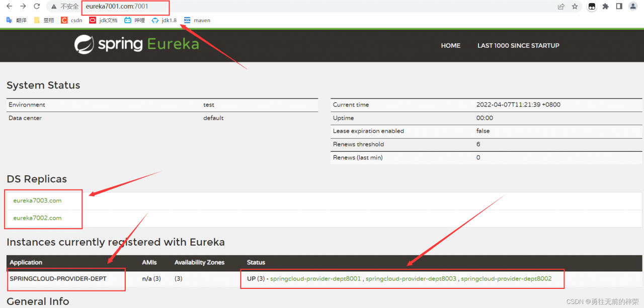The width and height of the screenshot is (644, 308).
Task: Open springcloud-provider-dept8002 instance link
Action: [506, 278]
